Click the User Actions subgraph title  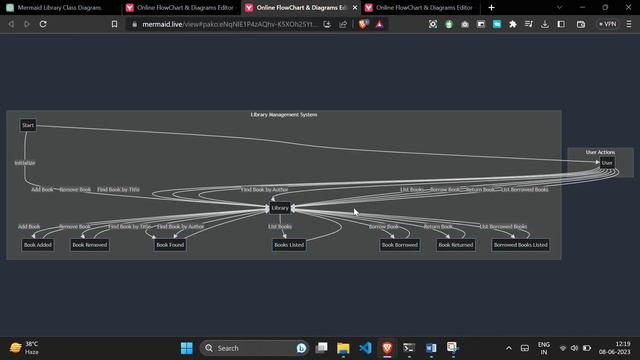pyautogui.click(x=600, y=152)
